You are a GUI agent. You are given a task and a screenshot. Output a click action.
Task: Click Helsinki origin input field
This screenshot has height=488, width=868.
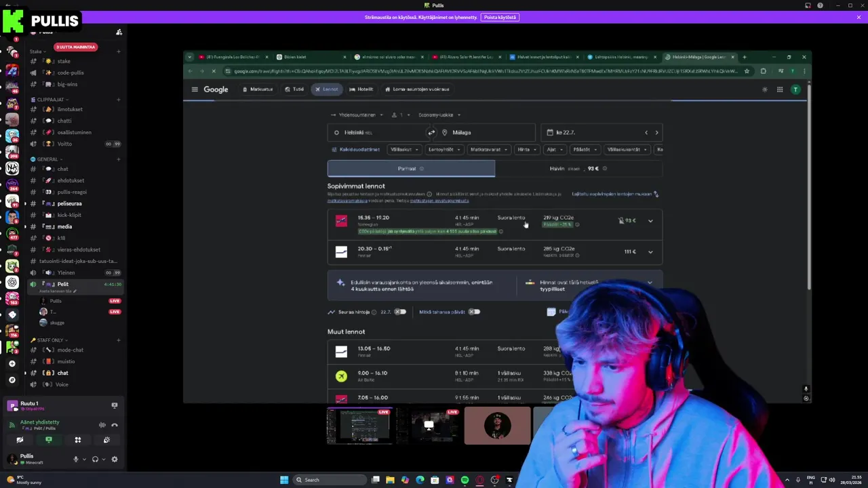[377, 133]
